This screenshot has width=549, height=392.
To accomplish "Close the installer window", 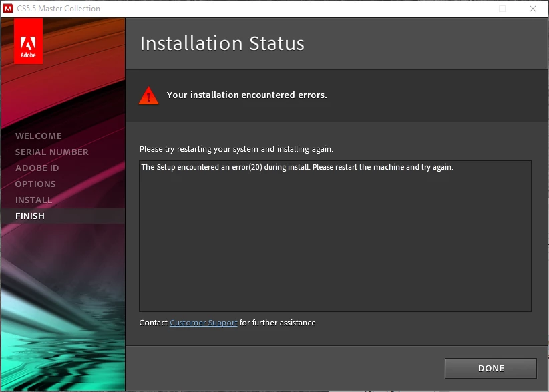I will tap(533, 9).
